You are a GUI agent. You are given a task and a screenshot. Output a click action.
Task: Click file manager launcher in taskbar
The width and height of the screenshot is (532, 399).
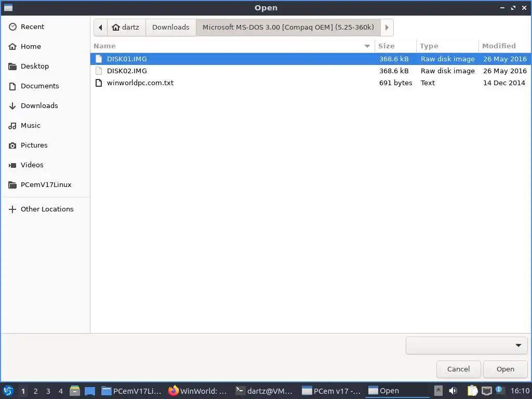(75, 391)
